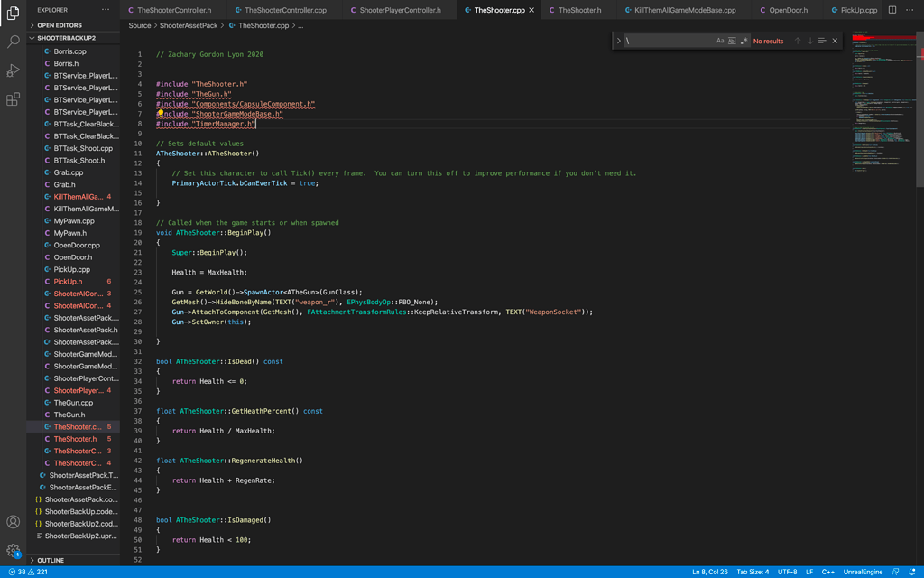Change encoding via the UTF-8 status item
Viewport: 924px width, 578px height.
787,571
